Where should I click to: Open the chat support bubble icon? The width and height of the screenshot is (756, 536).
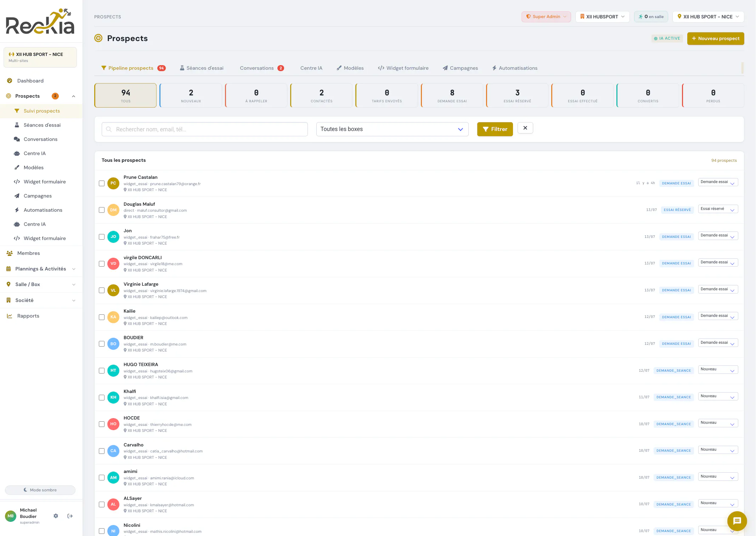click(x=737, y=520)
